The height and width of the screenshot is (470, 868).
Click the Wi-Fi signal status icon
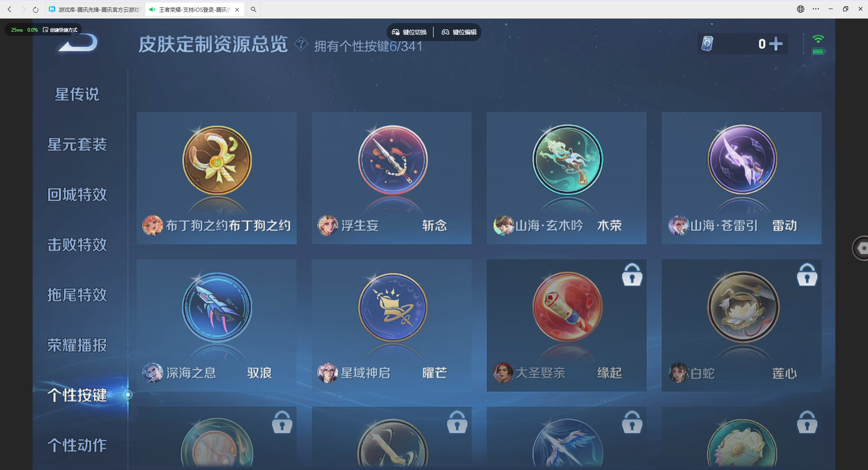818,39
